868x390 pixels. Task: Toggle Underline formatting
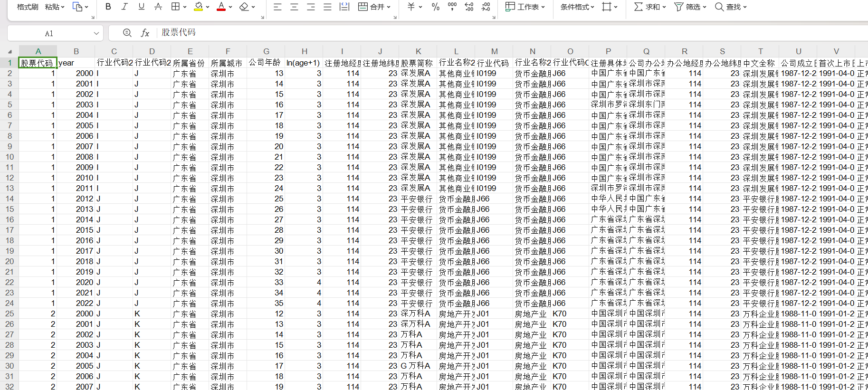141,7
